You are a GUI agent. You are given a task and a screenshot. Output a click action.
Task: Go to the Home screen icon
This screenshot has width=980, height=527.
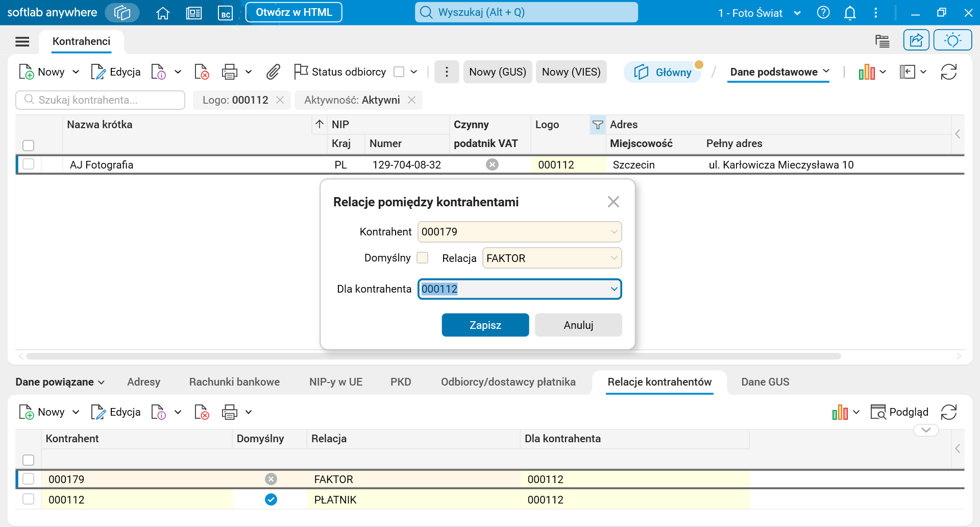pyautogui.click(x=163, y=13)
